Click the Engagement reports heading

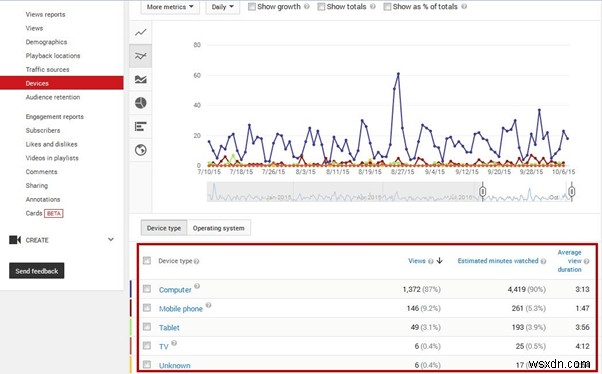point(55,116)
